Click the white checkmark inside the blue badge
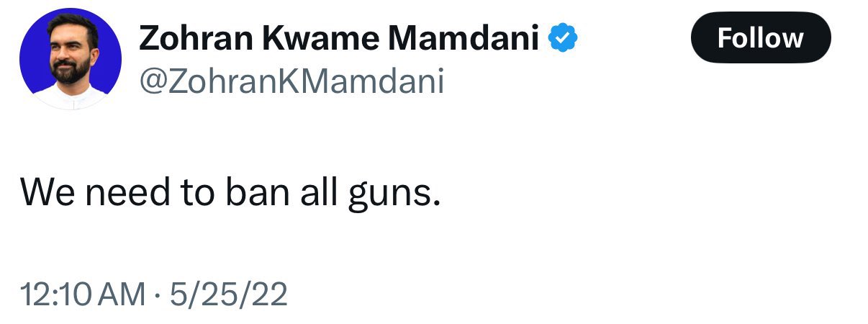 pyautogui.click(x=564, y=37)
